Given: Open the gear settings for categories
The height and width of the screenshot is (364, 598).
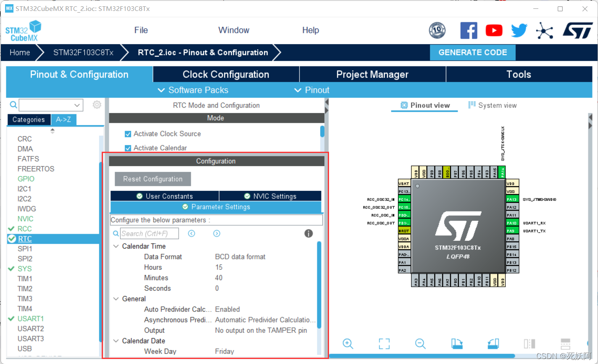Looking at the screenshot, I should [x=97, y=105].
